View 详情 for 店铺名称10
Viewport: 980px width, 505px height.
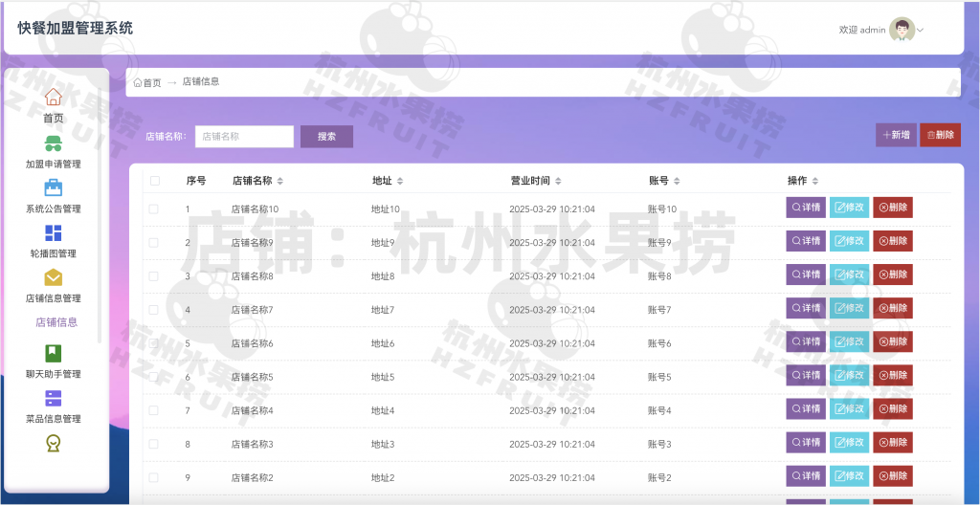click(x=806, y=208)
